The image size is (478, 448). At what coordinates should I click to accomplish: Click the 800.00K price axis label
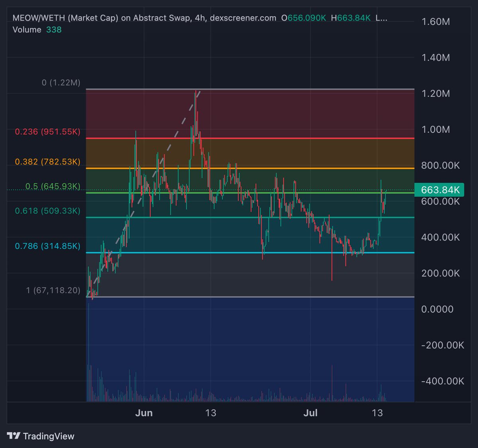(441, 165)
